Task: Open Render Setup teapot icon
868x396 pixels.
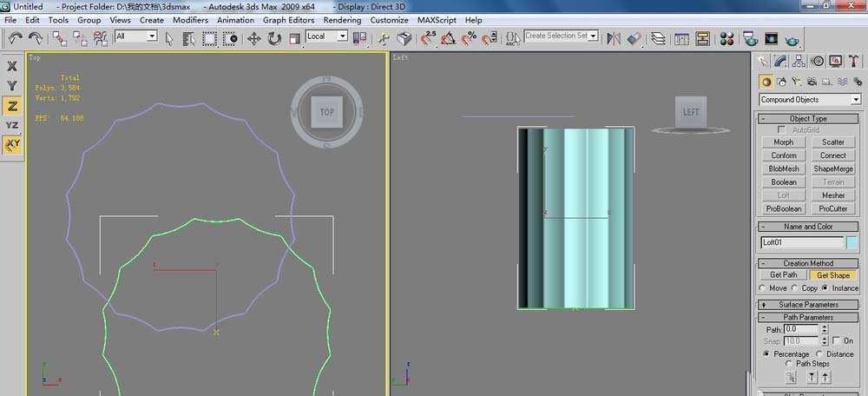Action: (751, 38)
